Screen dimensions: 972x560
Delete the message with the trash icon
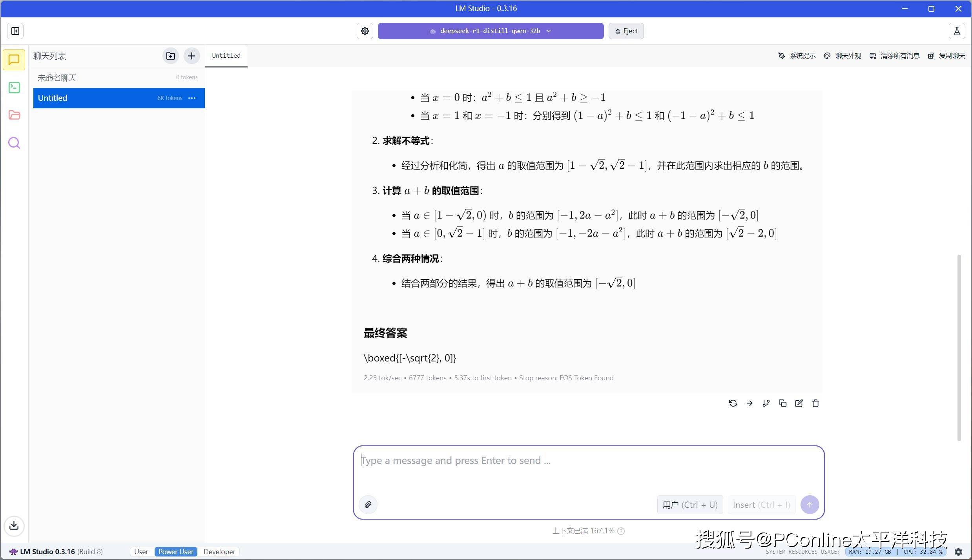[x=815, y=403]
